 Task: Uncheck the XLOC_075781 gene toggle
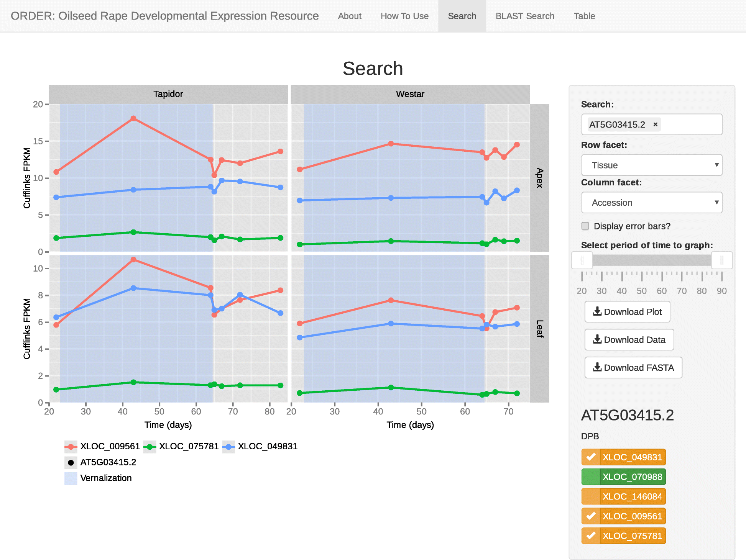591,535
